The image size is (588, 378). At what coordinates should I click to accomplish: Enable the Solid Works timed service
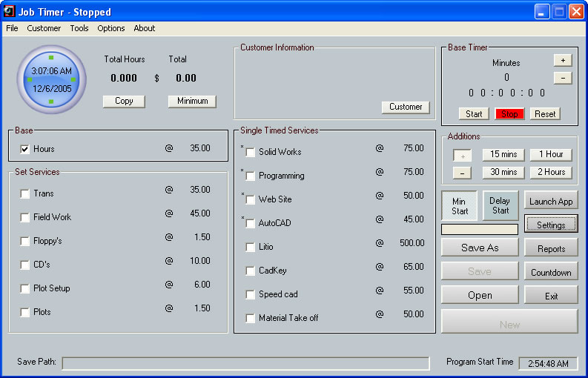click(250, 152)
